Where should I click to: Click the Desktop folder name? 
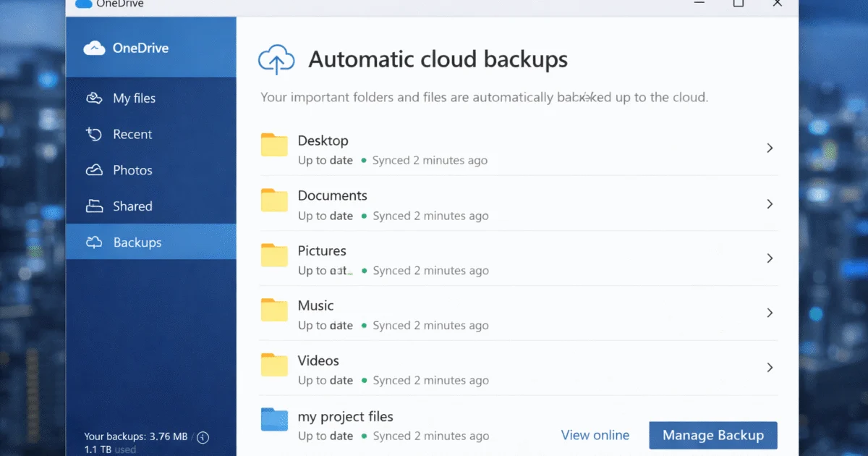coord(323,140)
